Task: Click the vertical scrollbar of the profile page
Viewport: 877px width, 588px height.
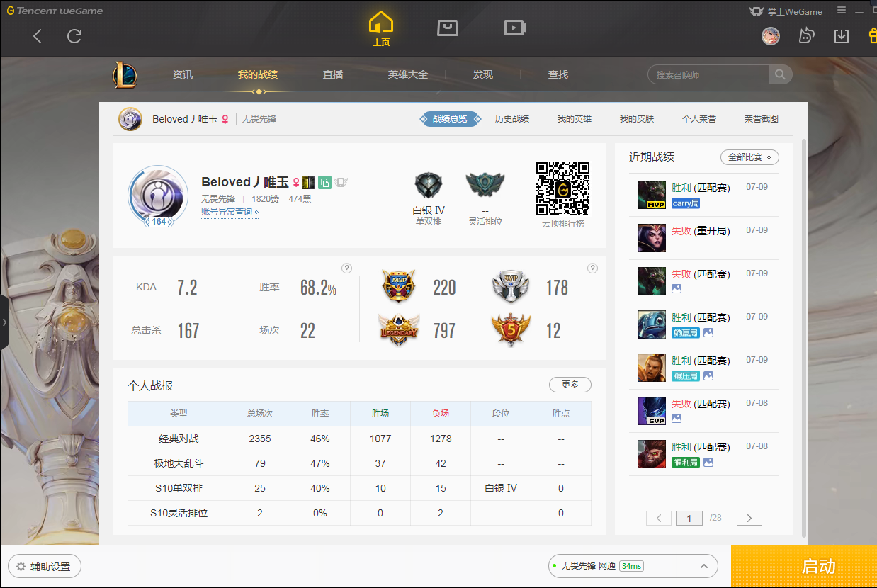Action: [x=804, y=337]
